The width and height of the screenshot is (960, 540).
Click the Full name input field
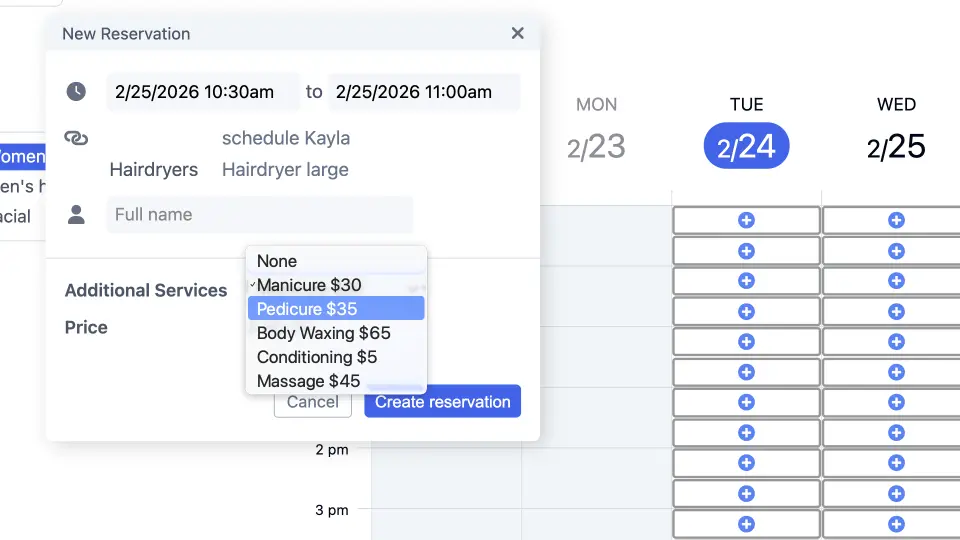coord(259,214)
